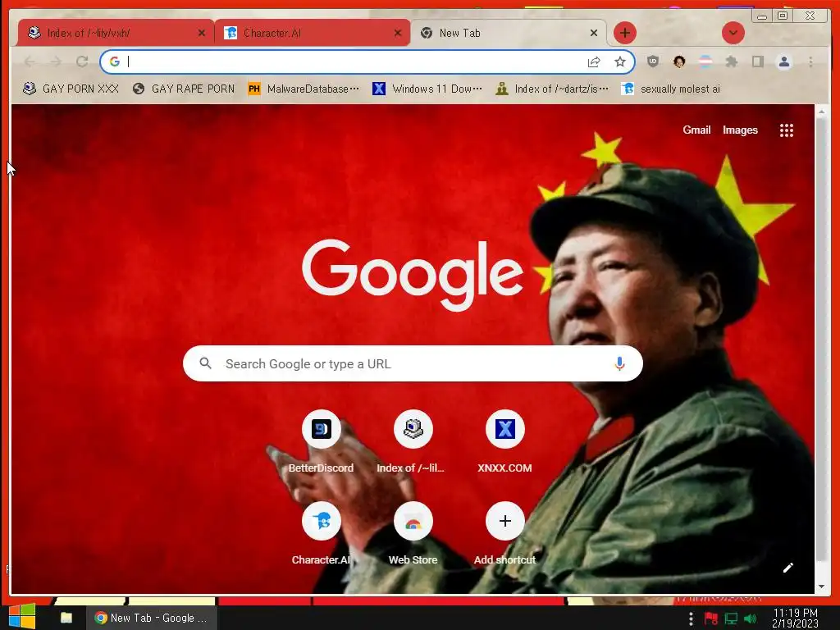This screenshot has height=630, width=840.
Task: Open the XNXX.COM shortcut tile
Action: coord(504,442)
